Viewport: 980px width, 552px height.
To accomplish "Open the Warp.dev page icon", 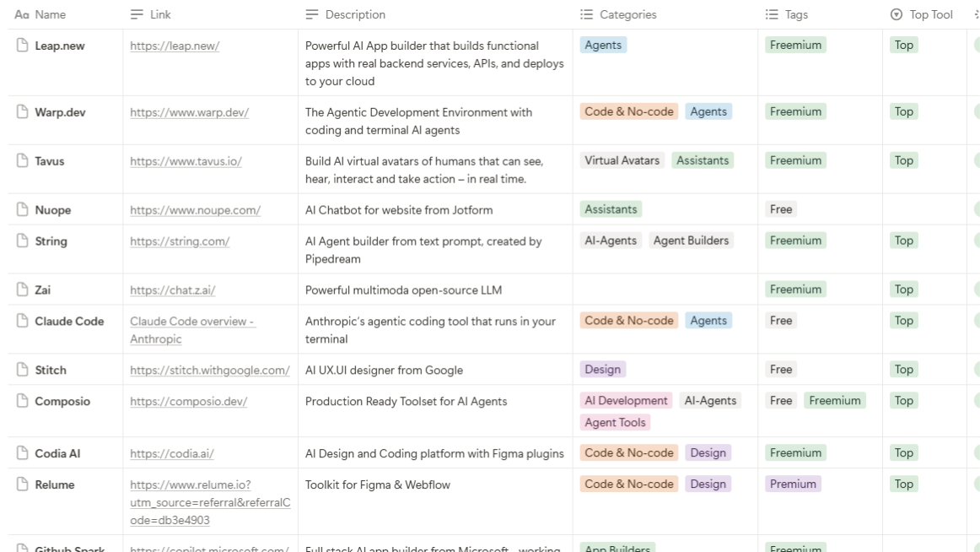I will [23, 112].
